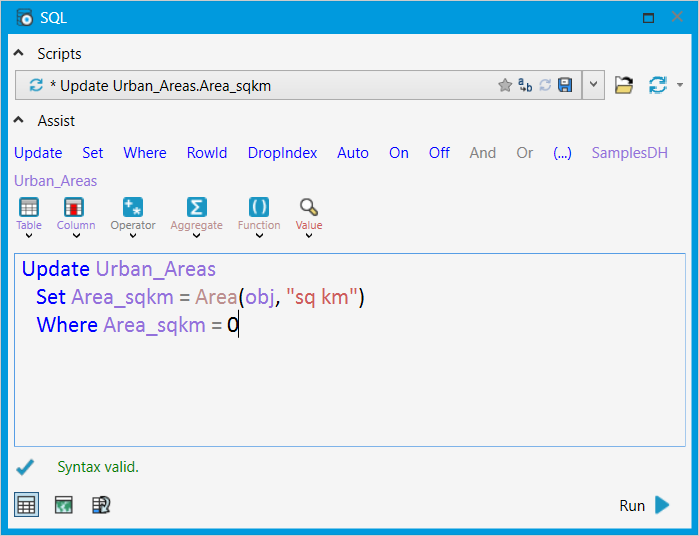Image resolution: width=699 pixels, height=536 pixels.
Task: Click "sq km" string in the editor
Action: [x=321, y=297]
